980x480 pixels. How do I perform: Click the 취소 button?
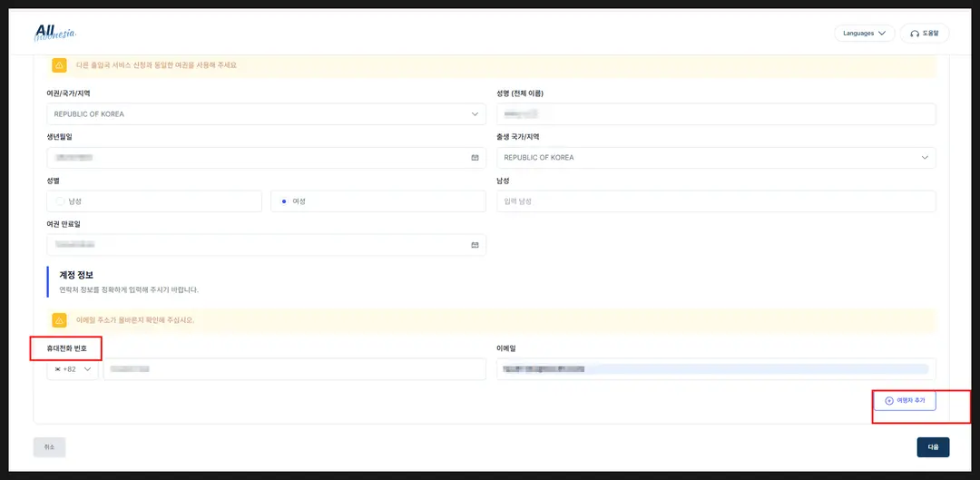pyautogui.click(x=49, y=446)
